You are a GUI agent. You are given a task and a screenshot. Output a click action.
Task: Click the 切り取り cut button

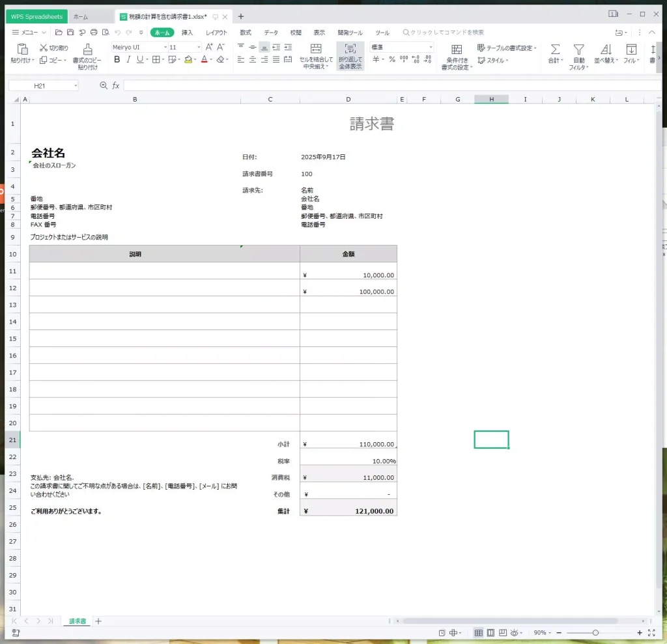click(x=54, y=48)
